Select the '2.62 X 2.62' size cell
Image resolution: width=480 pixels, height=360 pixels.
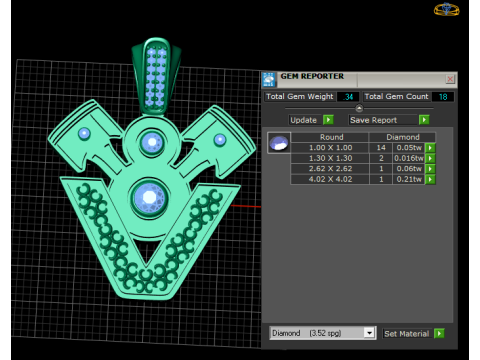coord(330,169)
